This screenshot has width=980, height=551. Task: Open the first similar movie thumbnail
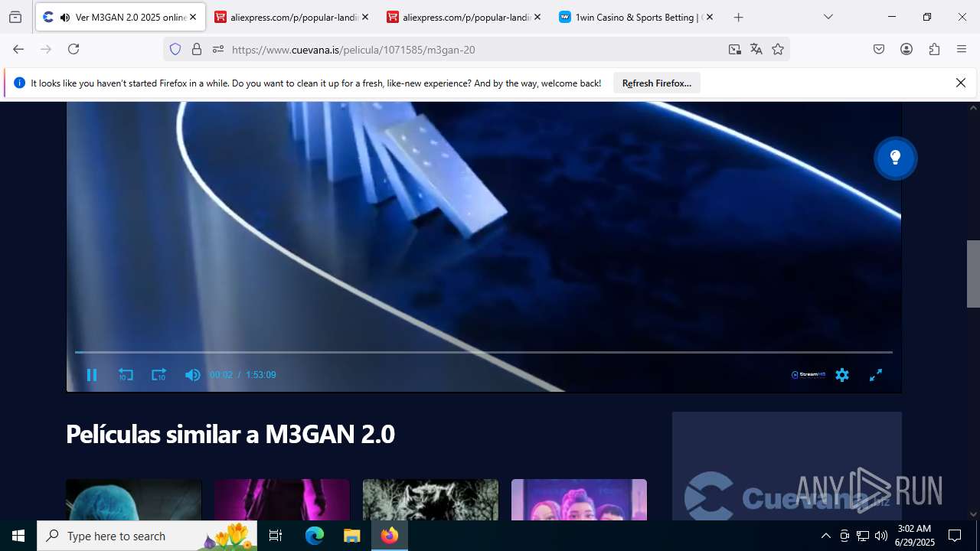[x=134, y=500]
